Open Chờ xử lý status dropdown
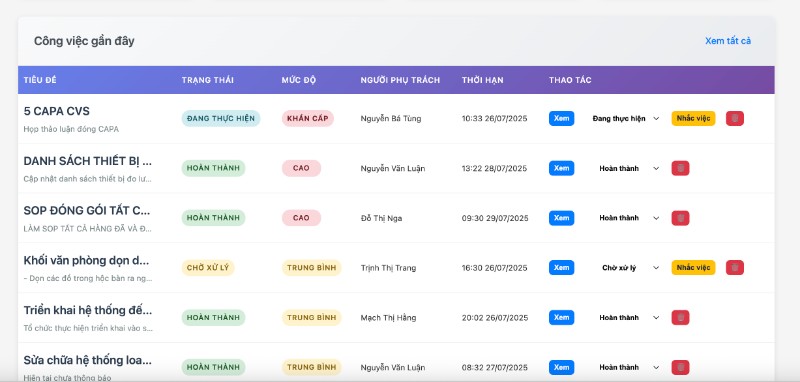Viewport: 800px width, 382px height. pos(626,268)
